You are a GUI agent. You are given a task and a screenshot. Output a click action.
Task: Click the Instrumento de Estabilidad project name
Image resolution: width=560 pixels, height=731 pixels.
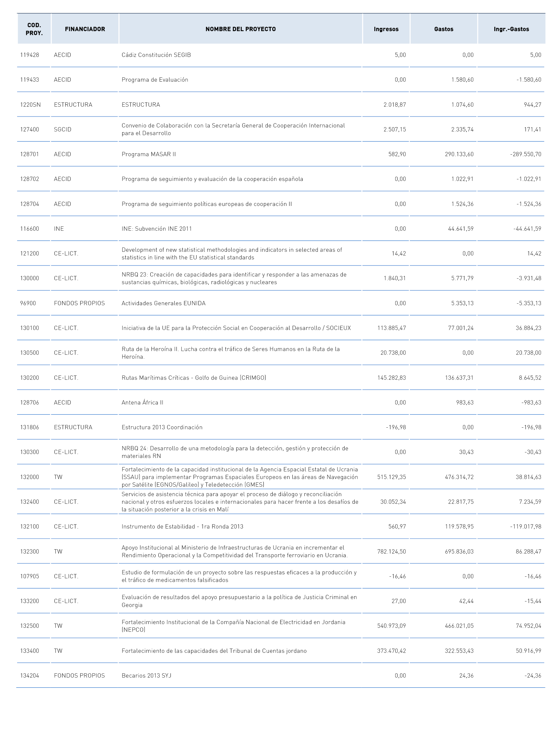pos(182,527)
